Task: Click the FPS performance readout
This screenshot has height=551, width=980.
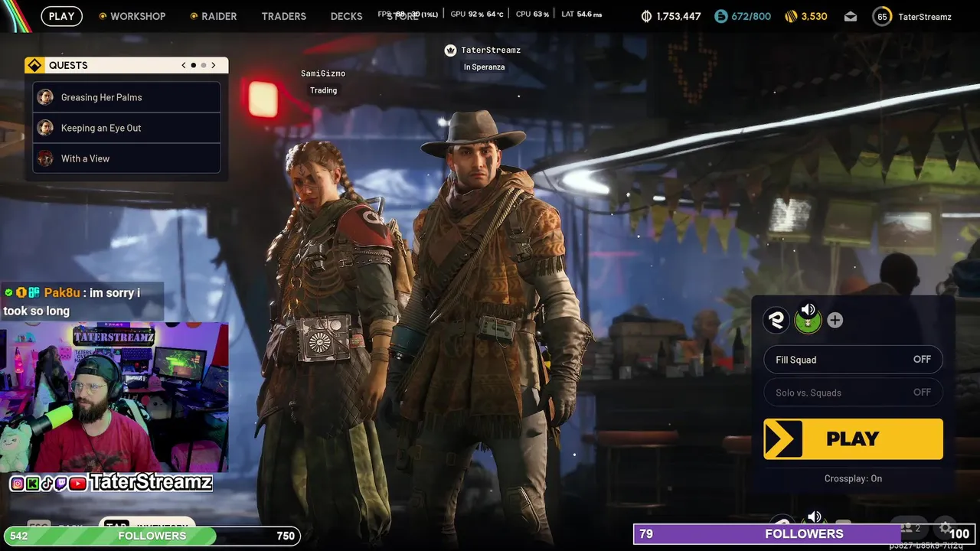Action: point(409,14)
